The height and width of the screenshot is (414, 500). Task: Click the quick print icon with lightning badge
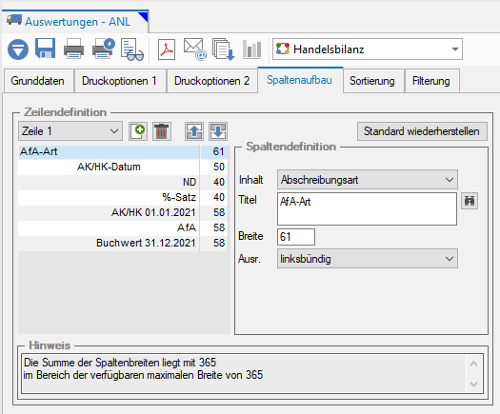[x=103, y=49]
